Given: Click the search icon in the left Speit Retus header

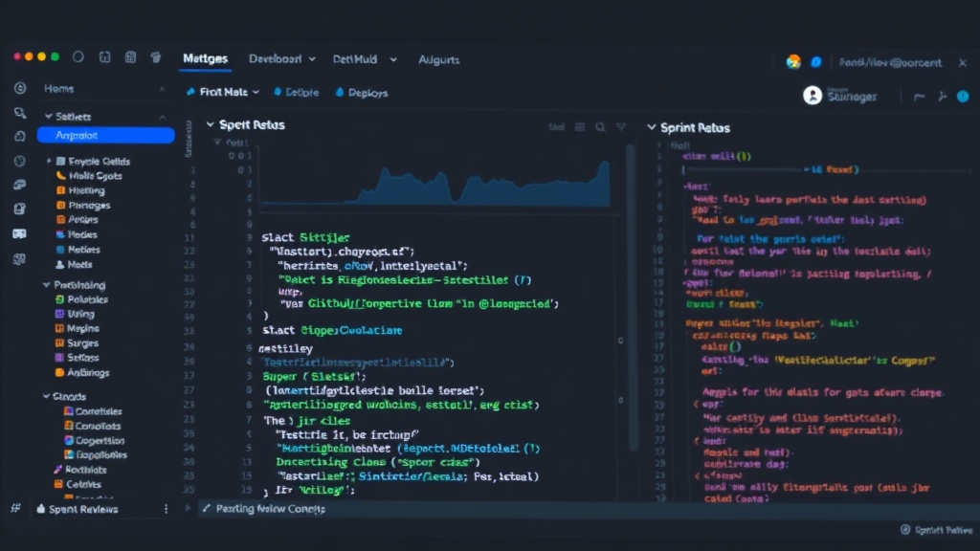Looking at the screenshot, I should (600, 127).
